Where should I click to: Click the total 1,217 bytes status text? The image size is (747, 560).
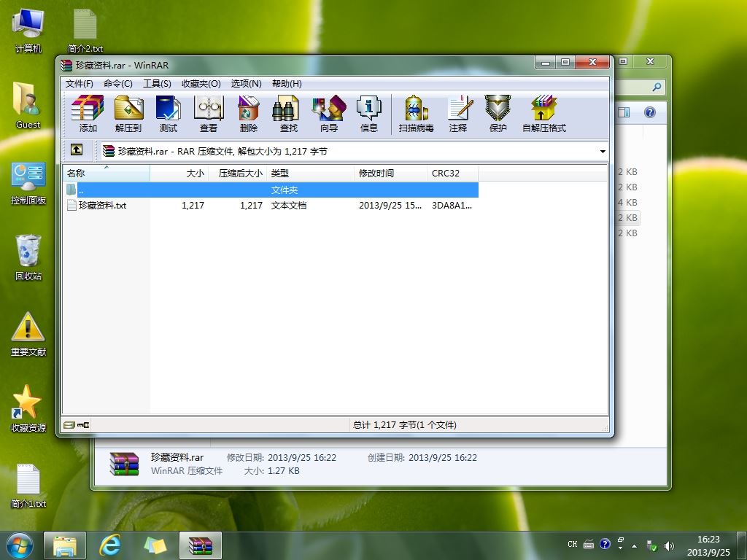click(x=404, y=425)
